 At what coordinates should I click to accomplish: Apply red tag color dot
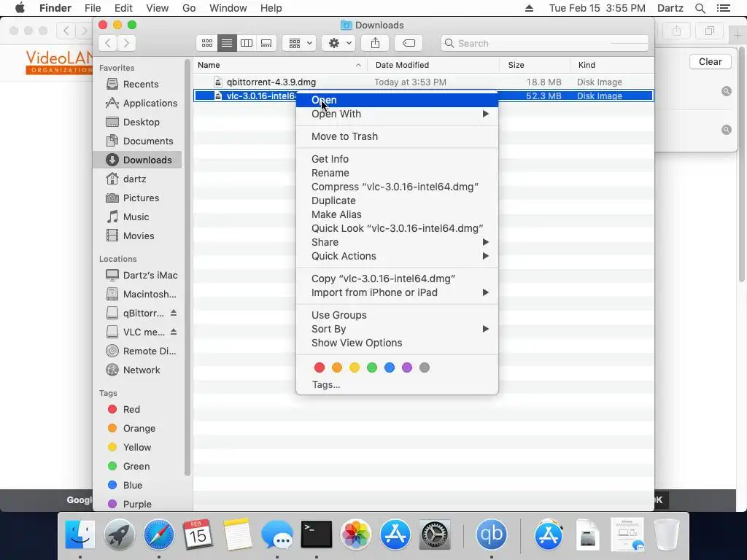coord(320,367)
